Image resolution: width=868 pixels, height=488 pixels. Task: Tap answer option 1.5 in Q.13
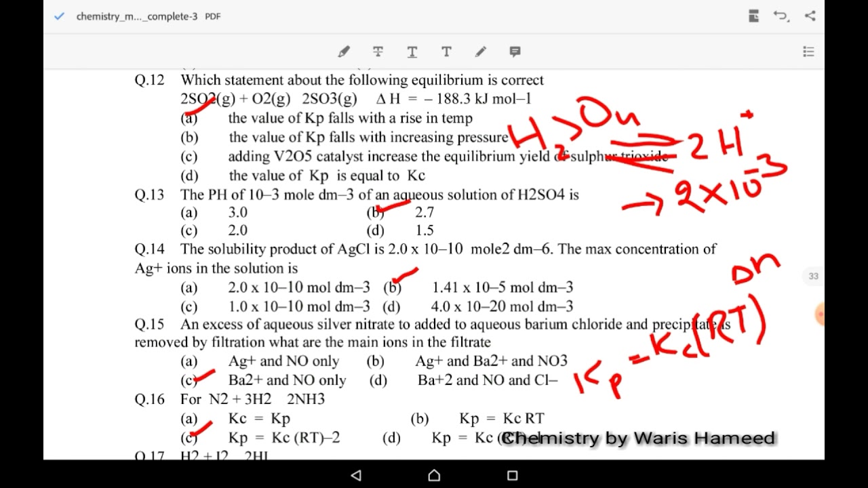425,230
